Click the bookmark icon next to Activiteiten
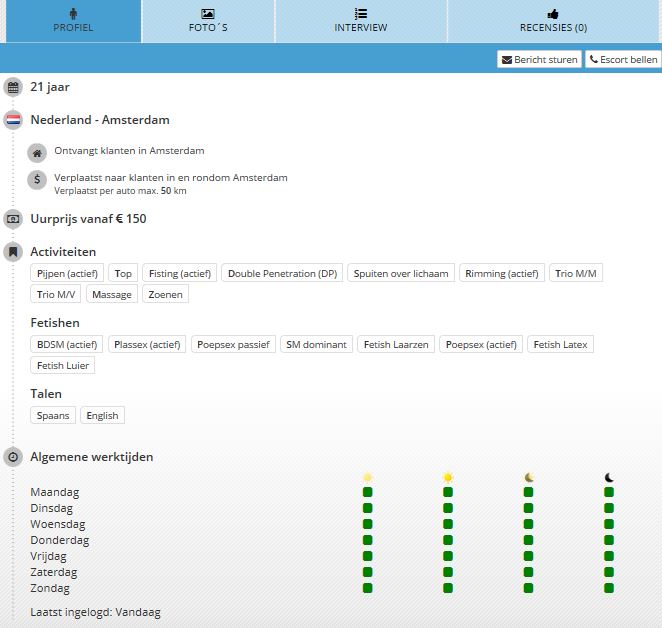 pos(13,252)
